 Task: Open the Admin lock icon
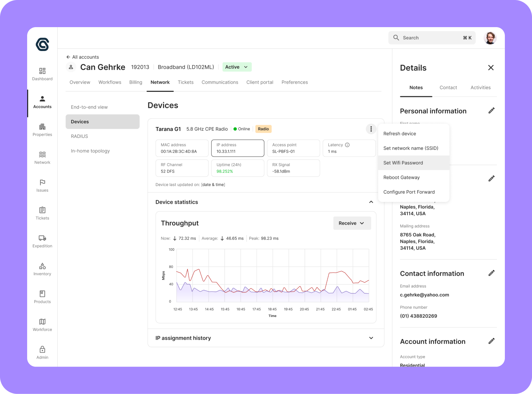pos(42,349)
